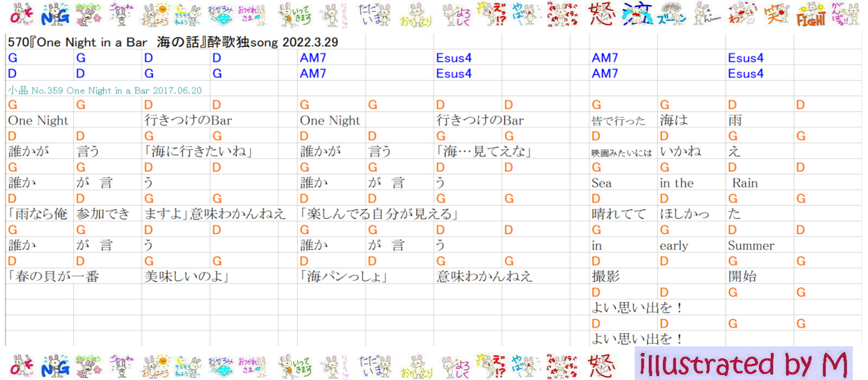Click the NG rabbit sticker in the top row
Image resolution: width=868 pixels, height=380 pixels.
[x=55, y=15]
